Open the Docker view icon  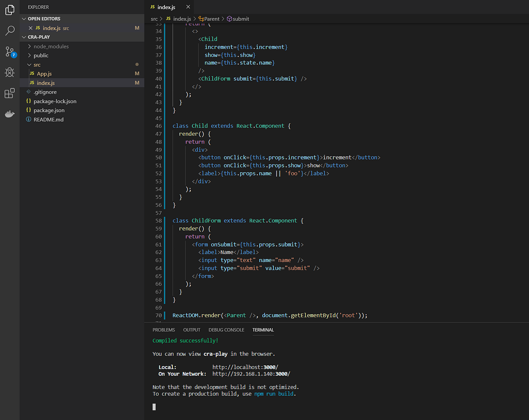10,114
